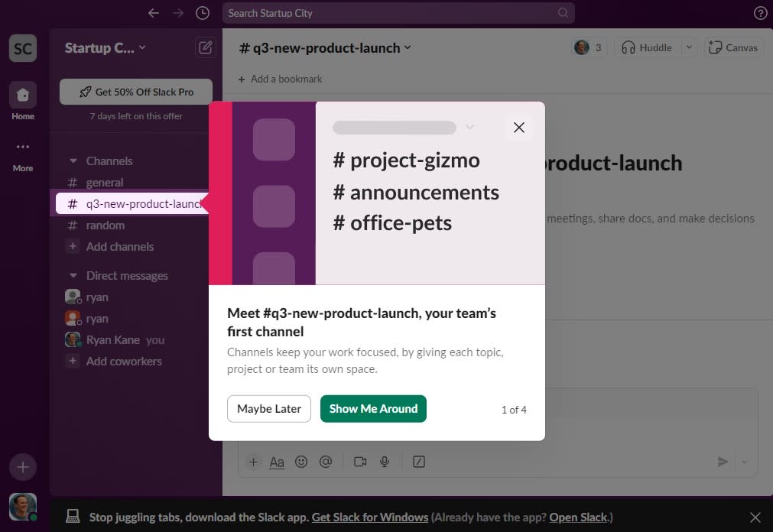Go back in history with the left arrow
This screenshot has height=532, width=773.
point(154,13)
